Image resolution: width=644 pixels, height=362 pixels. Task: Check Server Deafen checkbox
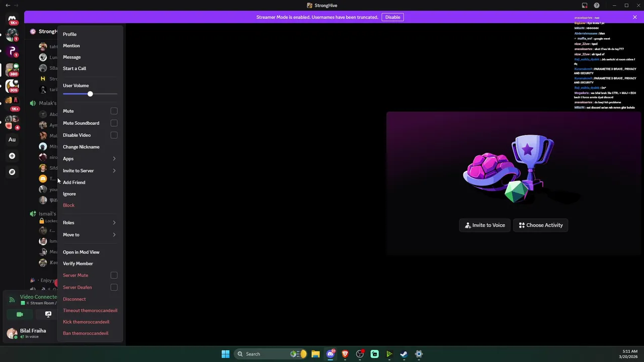click(114, 288)
